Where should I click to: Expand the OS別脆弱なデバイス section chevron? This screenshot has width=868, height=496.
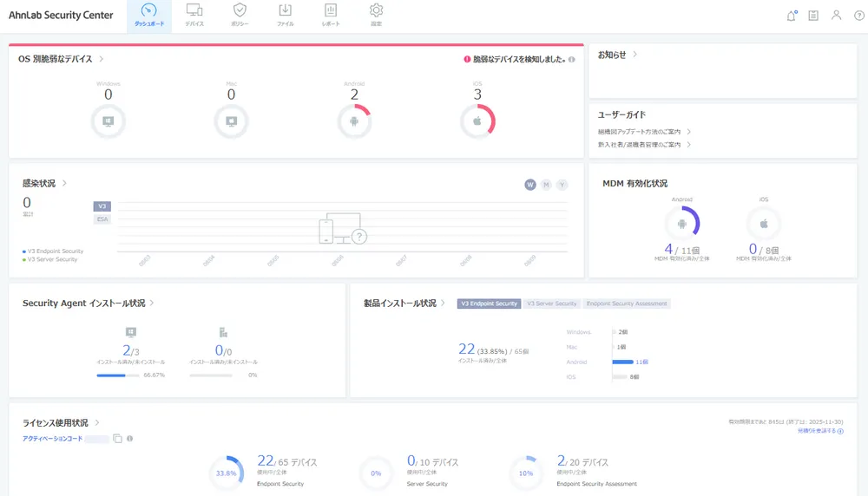point(102,59)
